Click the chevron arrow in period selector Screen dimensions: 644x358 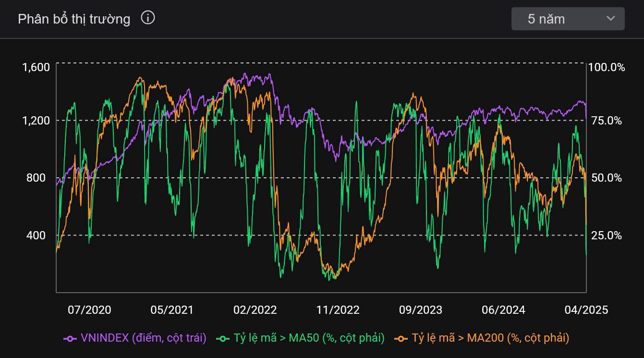[x=610, y=19]
